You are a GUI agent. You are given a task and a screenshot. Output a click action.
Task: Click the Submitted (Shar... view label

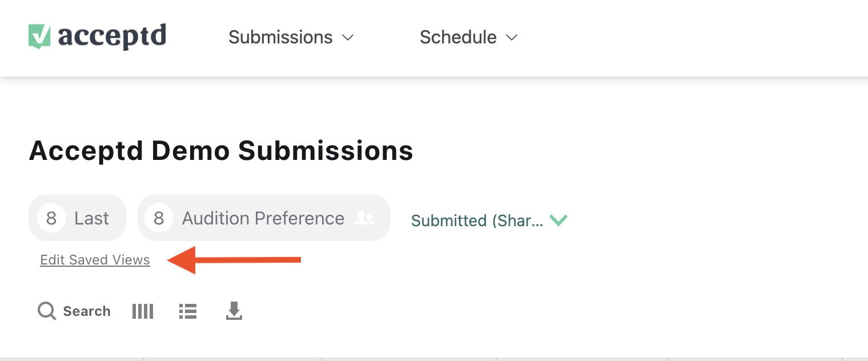tap(477, 220)
